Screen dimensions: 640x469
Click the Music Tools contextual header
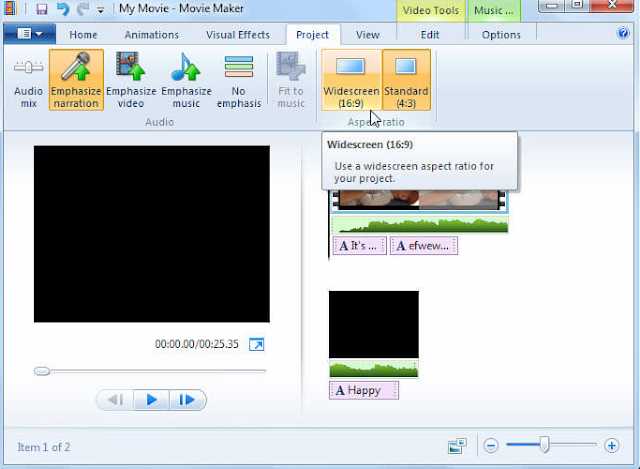pyautogui.click(x=493, y=10)
